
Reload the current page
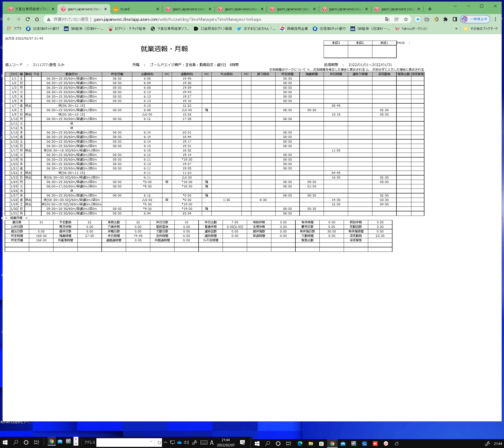coord(28,19)
